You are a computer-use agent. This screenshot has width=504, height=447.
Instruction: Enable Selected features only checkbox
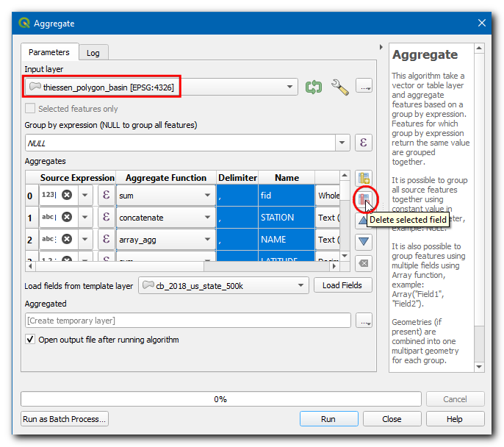30,109
